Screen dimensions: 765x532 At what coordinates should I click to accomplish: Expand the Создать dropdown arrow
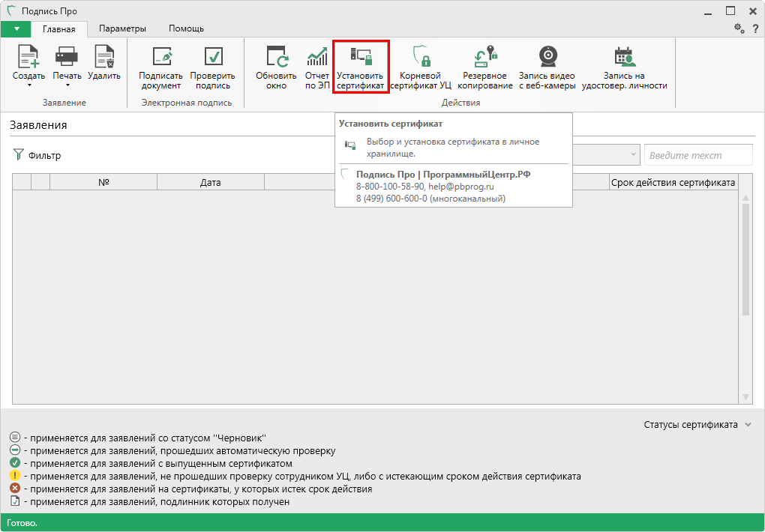coord(28,85)
